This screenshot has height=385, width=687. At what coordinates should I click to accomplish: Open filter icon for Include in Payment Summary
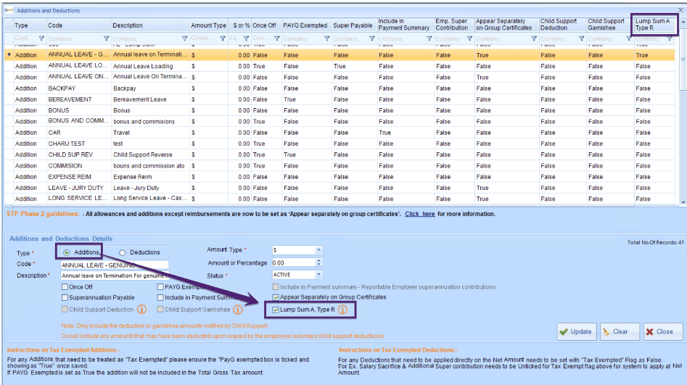(x=429, y=39)
